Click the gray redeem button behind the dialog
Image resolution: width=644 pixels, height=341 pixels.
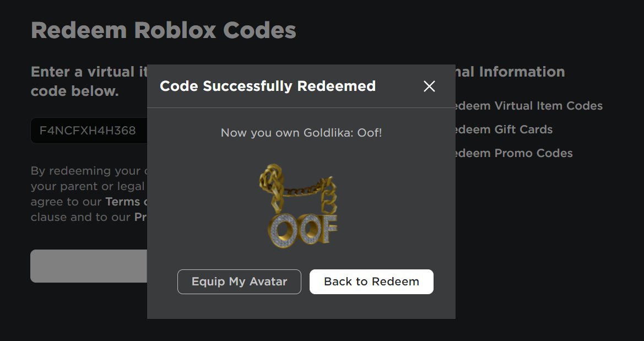(89, 266)
